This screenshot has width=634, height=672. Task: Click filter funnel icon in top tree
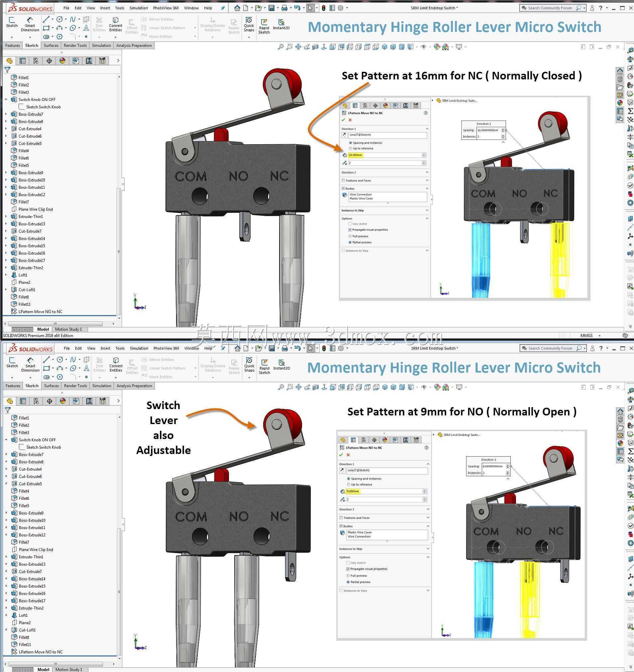pos(7,70)
